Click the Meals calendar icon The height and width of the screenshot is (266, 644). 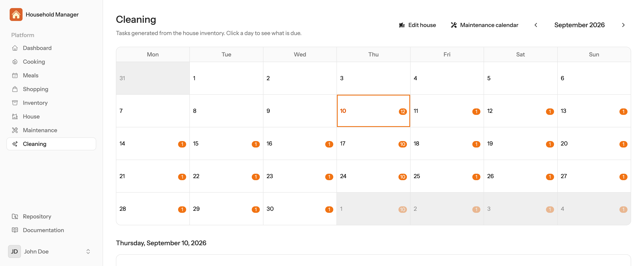[x=15, y=75]
